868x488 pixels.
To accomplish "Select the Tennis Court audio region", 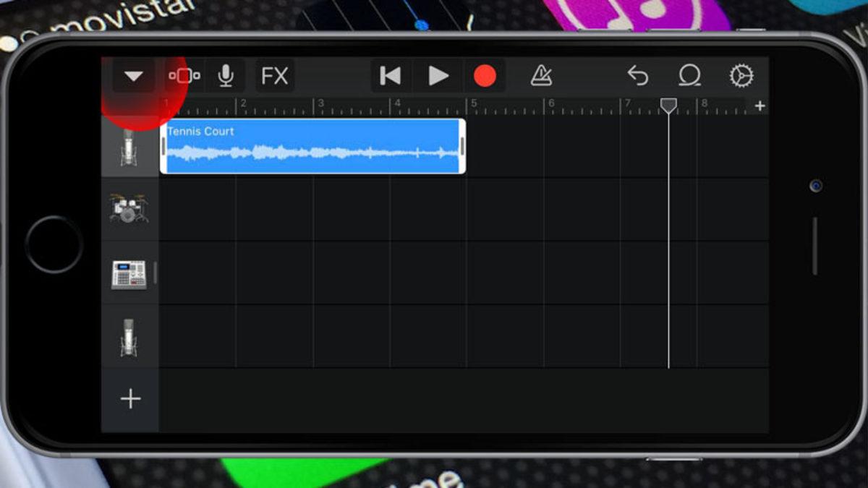I will pos(312,147).
